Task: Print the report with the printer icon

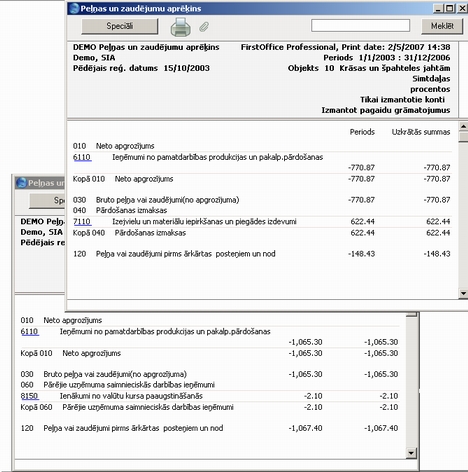Action: [x=181, y=27]
